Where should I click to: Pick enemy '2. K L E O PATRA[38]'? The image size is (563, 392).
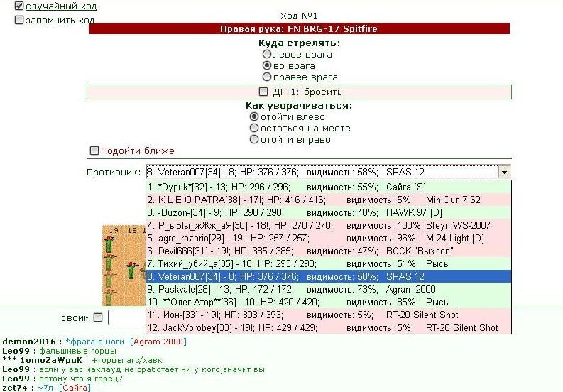(x=329, y=200)
